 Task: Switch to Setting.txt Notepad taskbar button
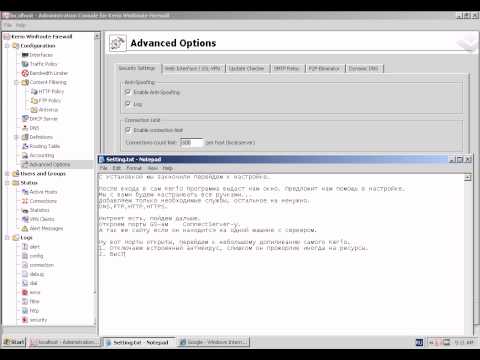click(138, 342)
